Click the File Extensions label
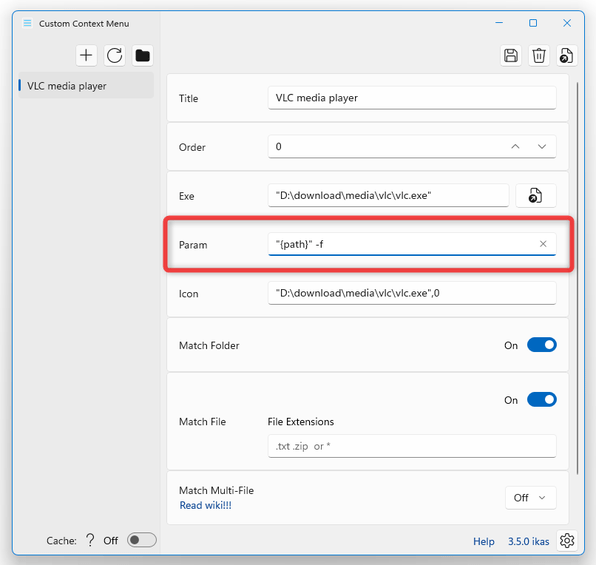The height and width of the screenshot is (565, 596). 301,422
